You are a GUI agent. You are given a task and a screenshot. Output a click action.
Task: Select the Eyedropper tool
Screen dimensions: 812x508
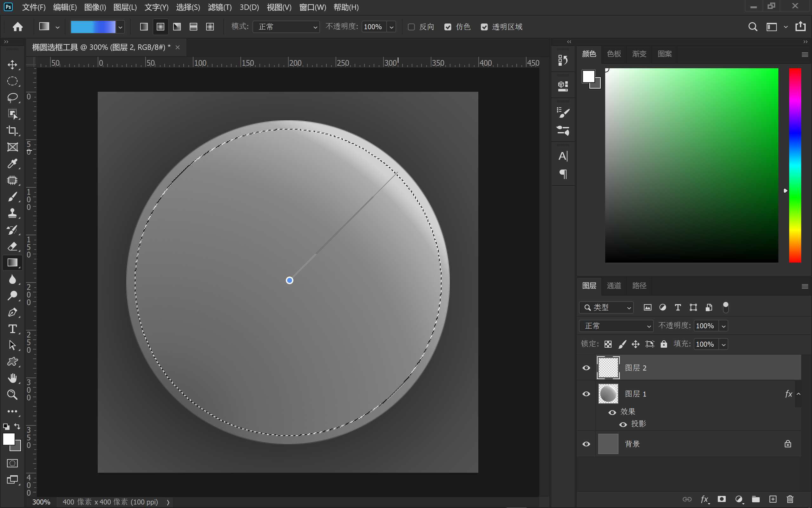pyautogui.click(x=12, y=164)
